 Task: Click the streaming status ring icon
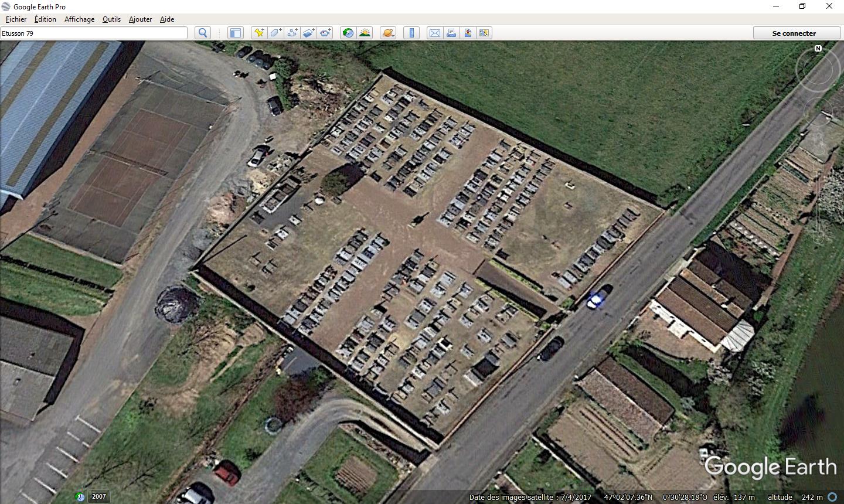click(833, 497)
